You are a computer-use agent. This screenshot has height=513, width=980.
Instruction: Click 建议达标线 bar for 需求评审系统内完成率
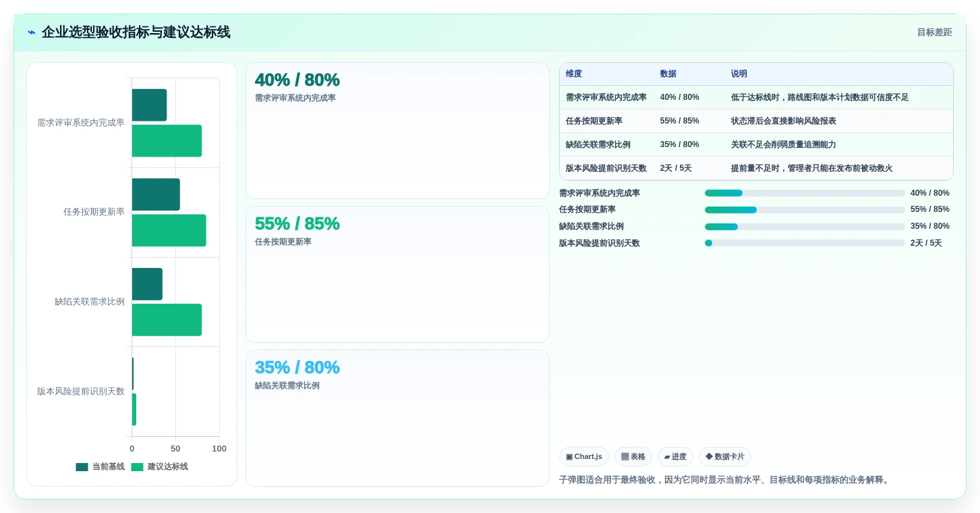click(x=167, y=141)
